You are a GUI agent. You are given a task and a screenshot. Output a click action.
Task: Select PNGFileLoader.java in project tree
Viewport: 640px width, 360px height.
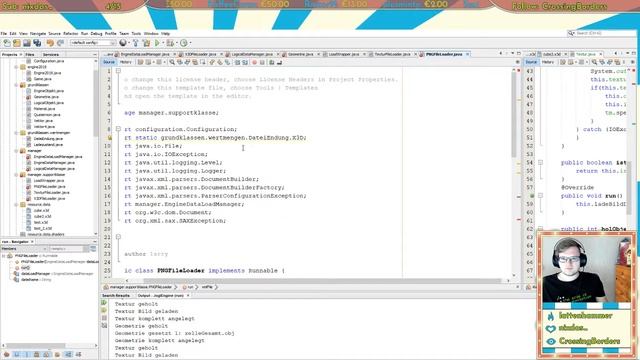click(x=49, y=187)
